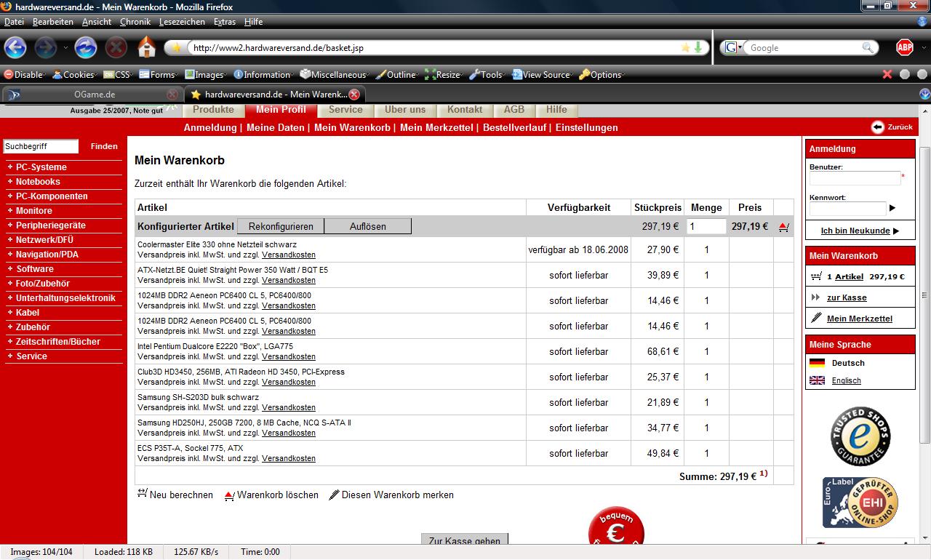The image size is (931, 560).
Task: Open the Options developer toolbar menu
Action: coord(601,74)
